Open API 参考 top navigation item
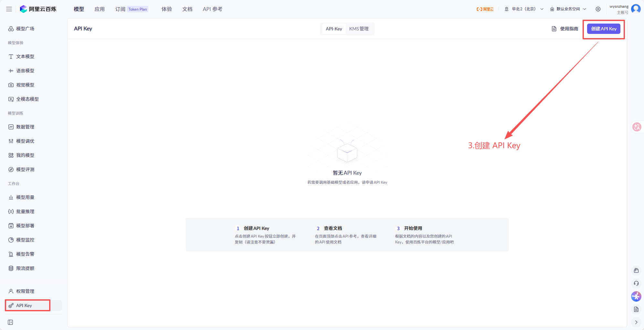Screen dimensions: 644x330 pyautogui.click(x=213, y=9)
